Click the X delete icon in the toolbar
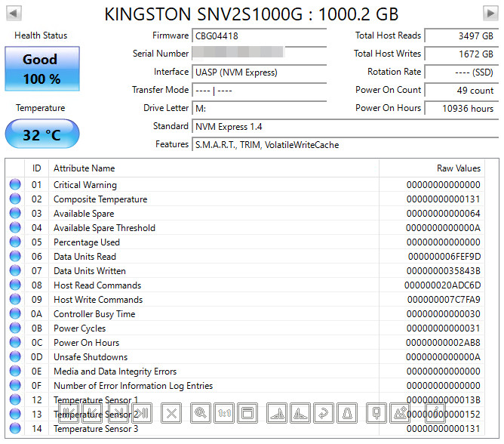504x444 pixels. [x=171, y=413]
